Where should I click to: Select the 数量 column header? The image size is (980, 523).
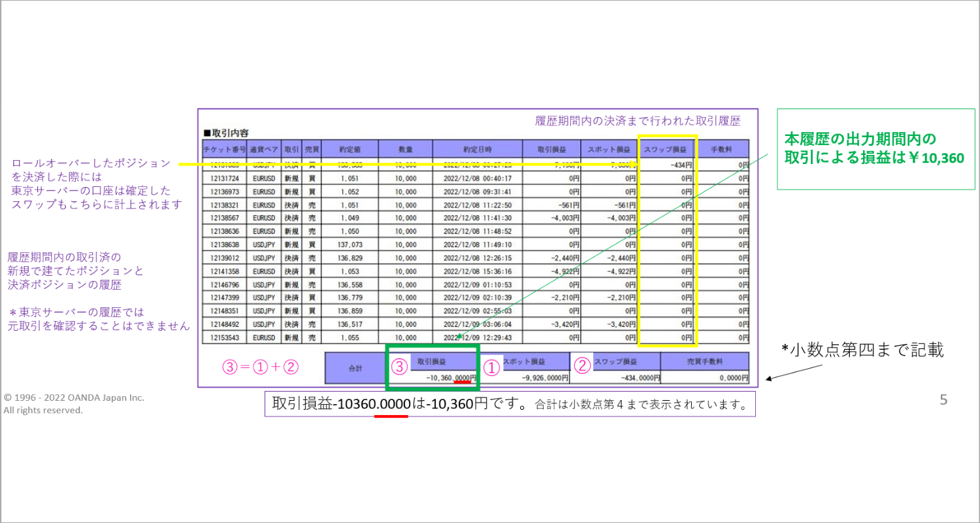click(x=406, y=149)
